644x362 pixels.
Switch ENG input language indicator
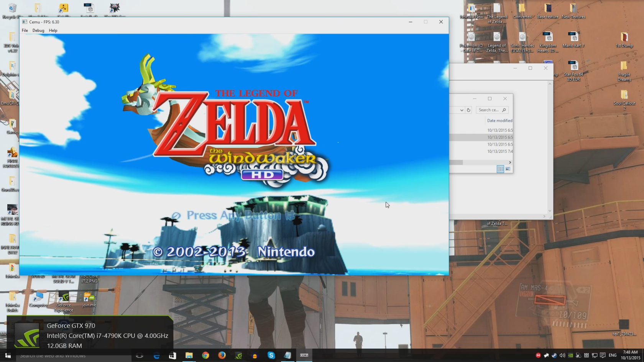[613, 355]
